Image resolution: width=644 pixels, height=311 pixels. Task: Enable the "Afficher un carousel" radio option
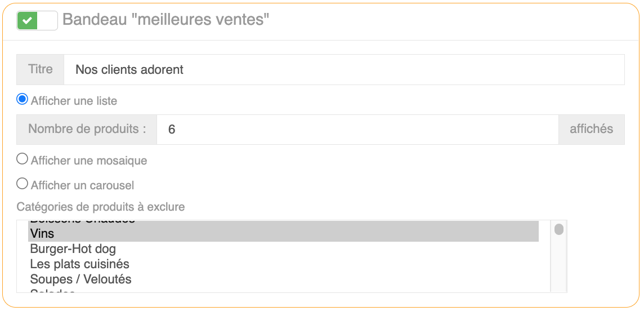coord(23,184)
